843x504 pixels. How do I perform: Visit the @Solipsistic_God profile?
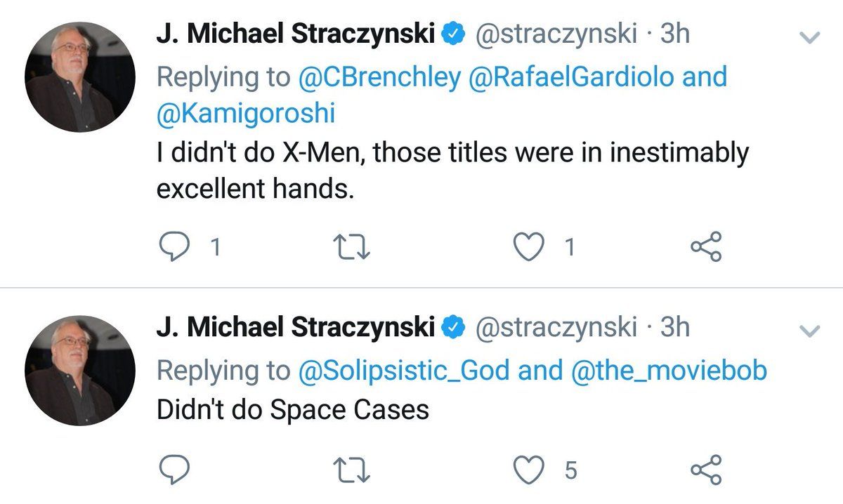point(405,371)
